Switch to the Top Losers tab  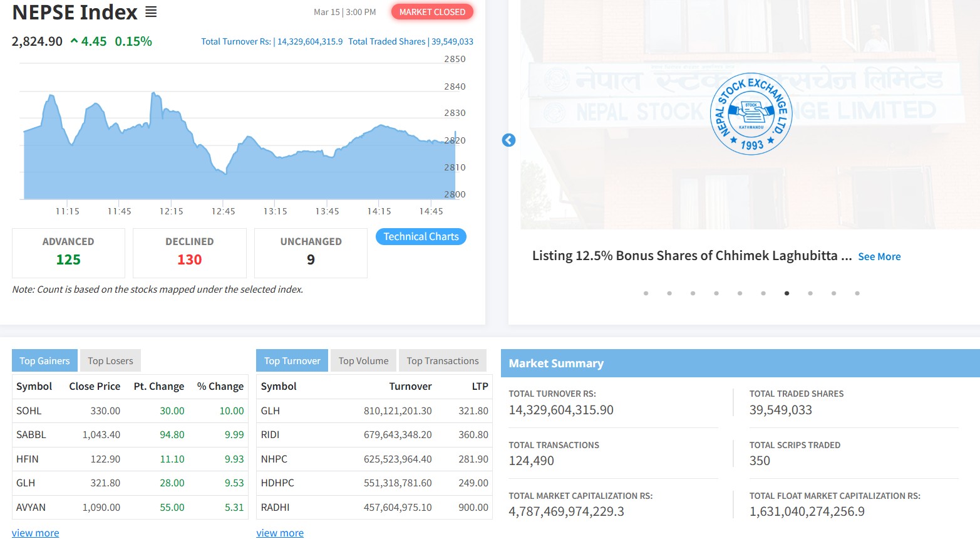point(110,361)
